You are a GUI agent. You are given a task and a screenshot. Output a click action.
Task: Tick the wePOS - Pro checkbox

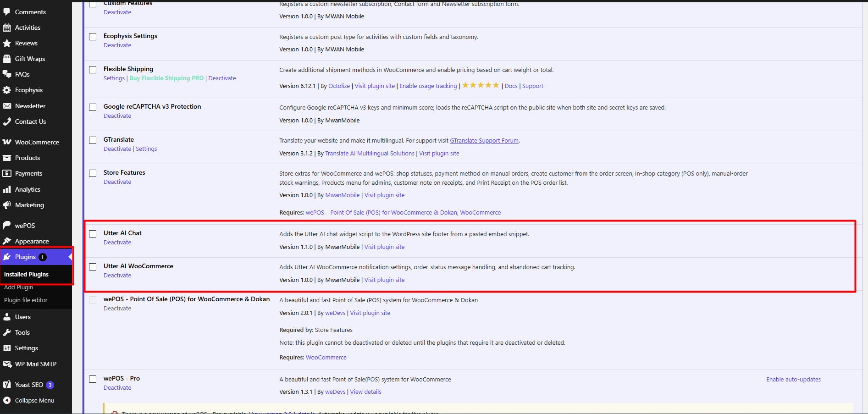(x=93, y=379)
